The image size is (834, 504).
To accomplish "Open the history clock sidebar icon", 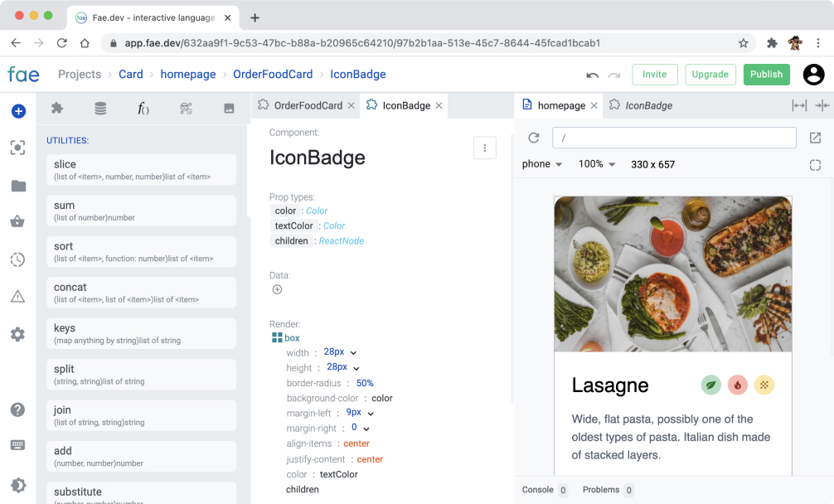I will click(17, 259).
